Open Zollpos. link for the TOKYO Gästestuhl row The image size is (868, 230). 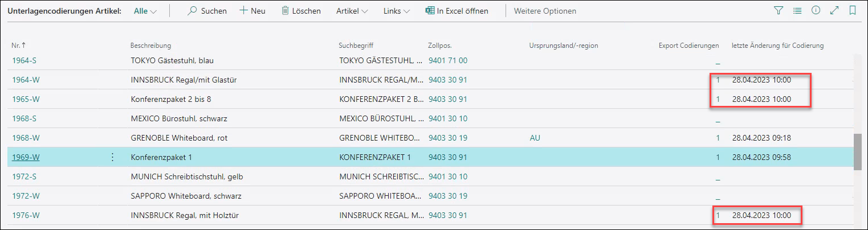447,60
